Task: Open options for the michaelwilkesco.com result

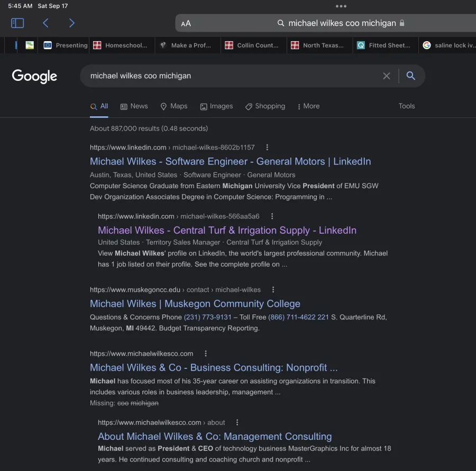Action: [x=206, y=354]
